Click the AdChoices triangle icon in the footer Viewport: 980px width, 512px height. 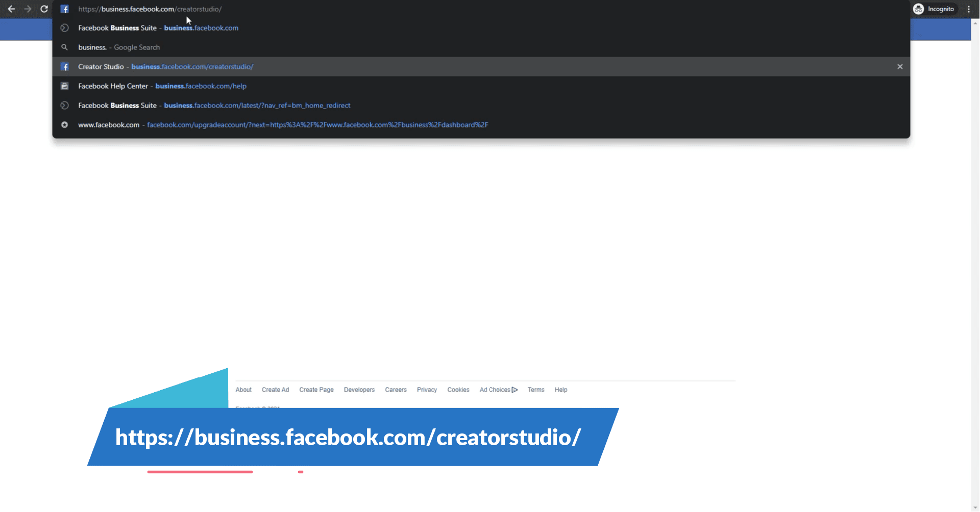(x=515, y=390)
